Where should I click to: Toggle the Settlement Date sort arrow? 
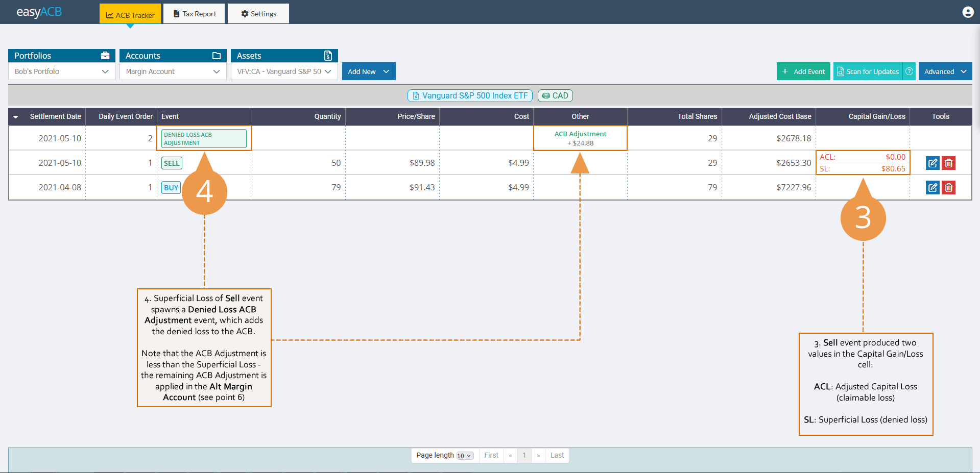tap(15, 116)
